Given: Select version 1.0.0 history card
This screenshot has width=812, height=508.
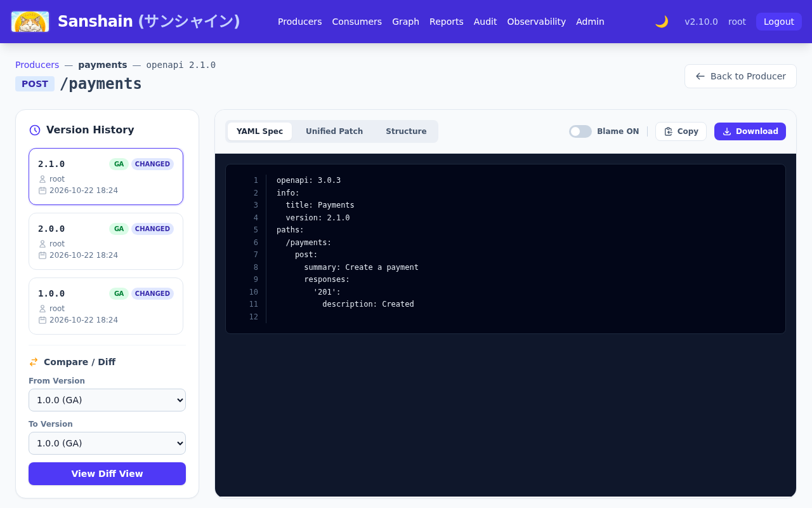Looking at the screenshot, I should (x=106, y=306).
